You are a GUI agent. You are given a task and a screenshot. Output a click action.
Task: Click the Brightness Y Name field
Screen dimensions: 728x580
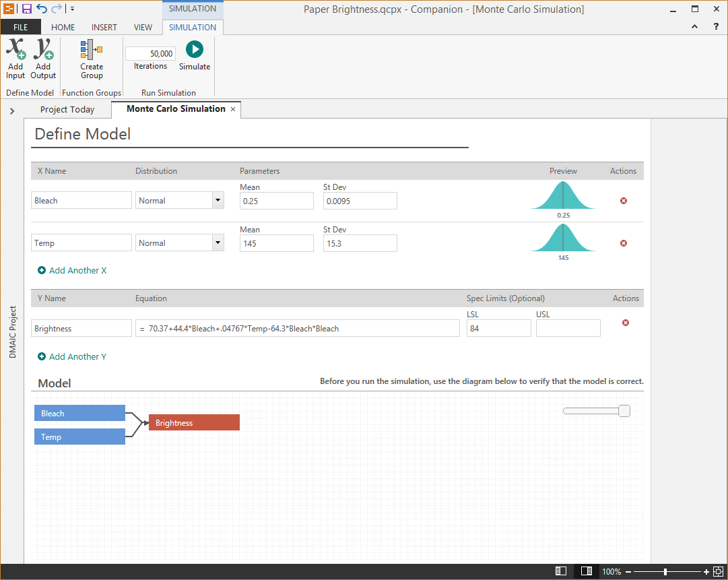coord(81,328)
